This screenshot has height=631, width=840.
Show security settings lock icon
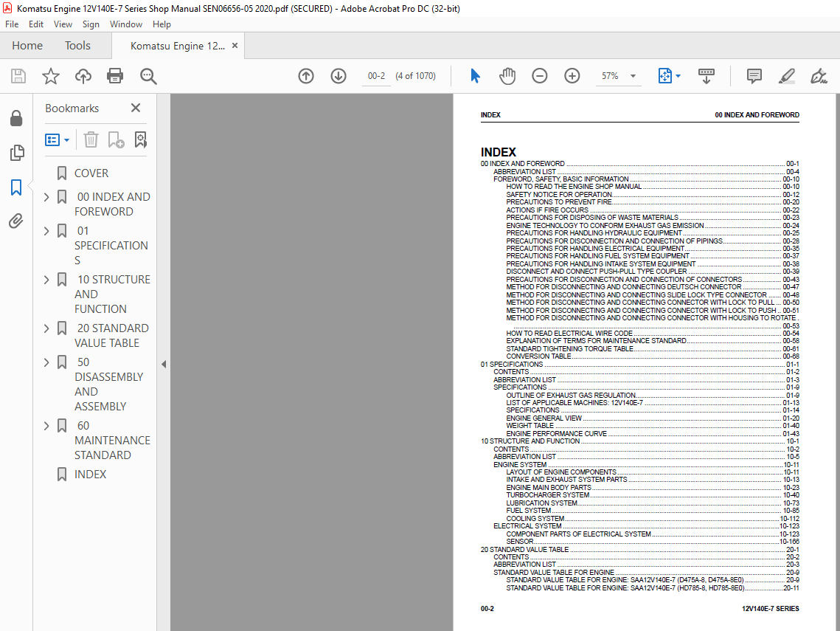click(x=17, y=118)
